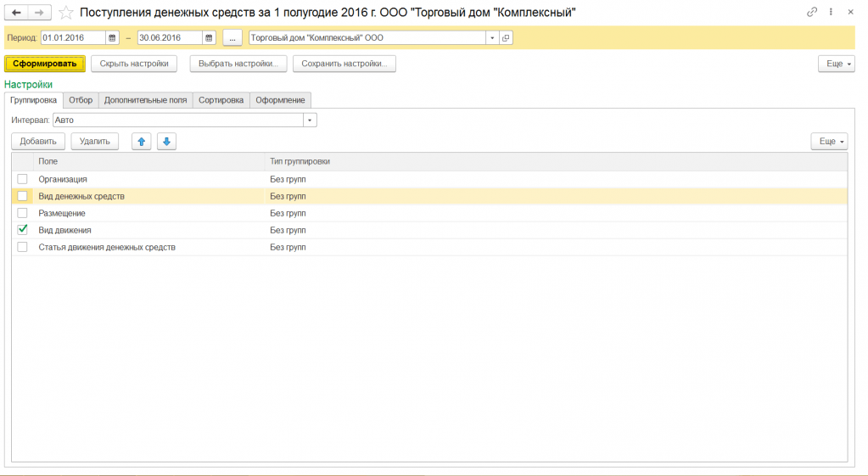The image size is (868, 476).
Task: Click the back navigation arrow
Action: (x=16, y=13)
